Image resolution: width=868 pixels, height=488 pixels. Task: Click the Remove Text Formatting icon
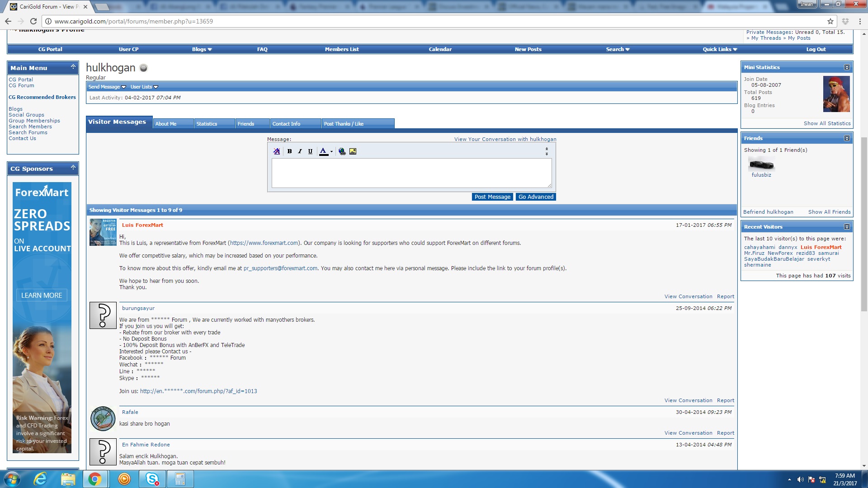tap(277, 151)
